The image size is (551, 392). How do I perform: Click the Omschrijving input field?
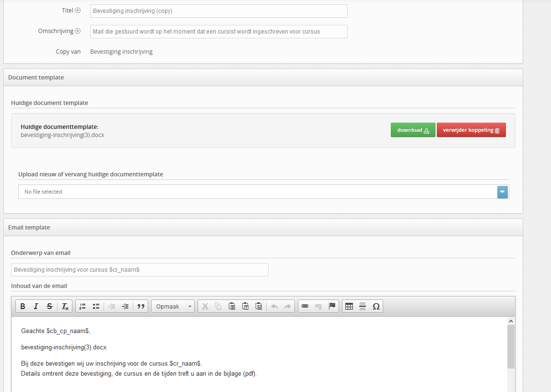pos(219,32)
